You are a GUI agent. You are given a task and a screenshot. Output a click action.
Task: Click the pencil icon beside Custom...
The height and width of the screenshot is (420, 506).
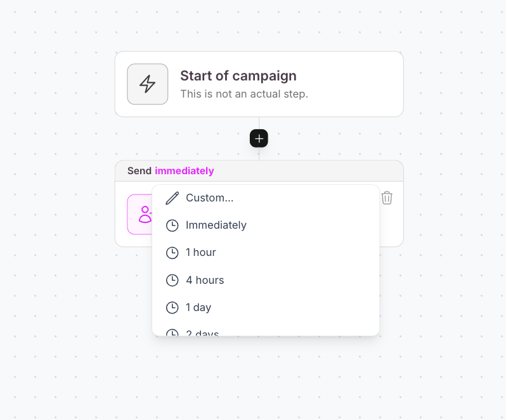click(172, 198)
